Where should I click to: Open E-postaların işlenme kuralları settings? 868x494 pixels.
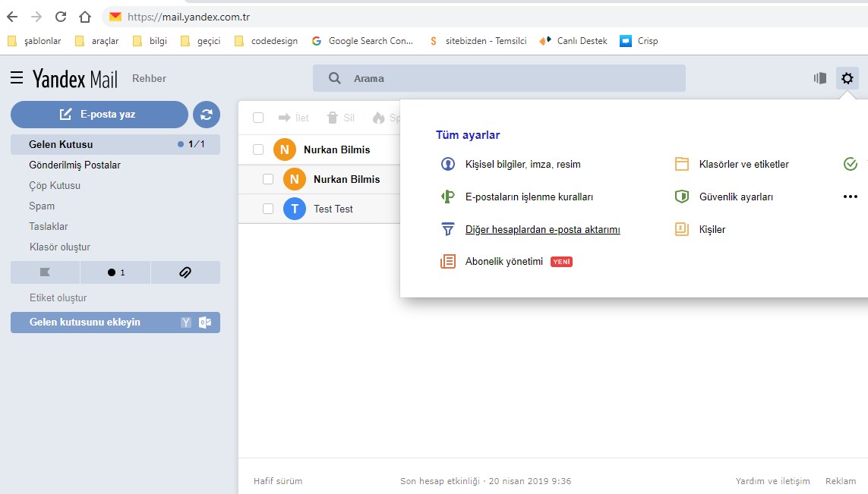(x=529, y=197)
